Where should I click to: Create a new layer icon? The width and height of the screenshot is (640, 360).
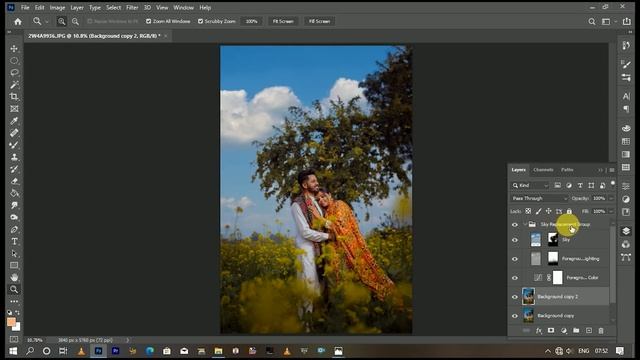[x=589, y=331]
